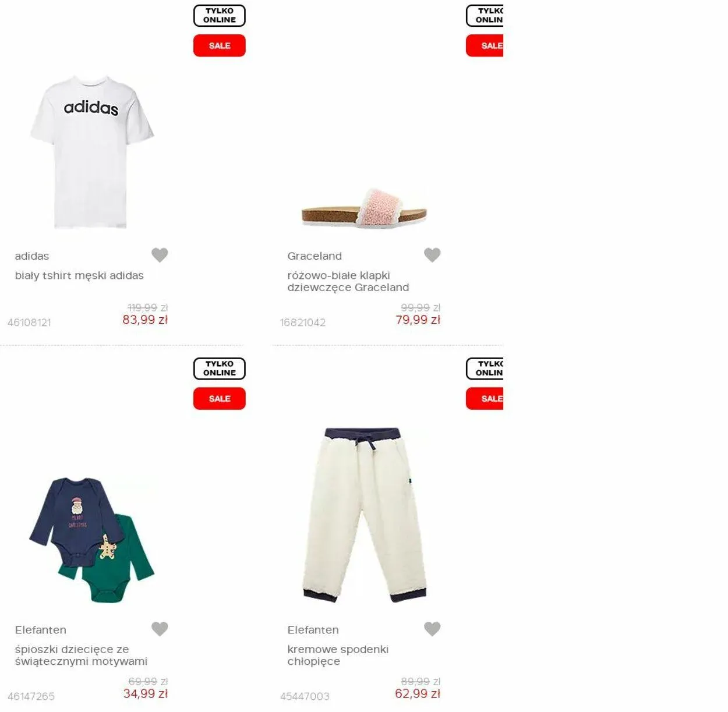Open link 'biały tshirt męski adidas'

coord(79,275)
